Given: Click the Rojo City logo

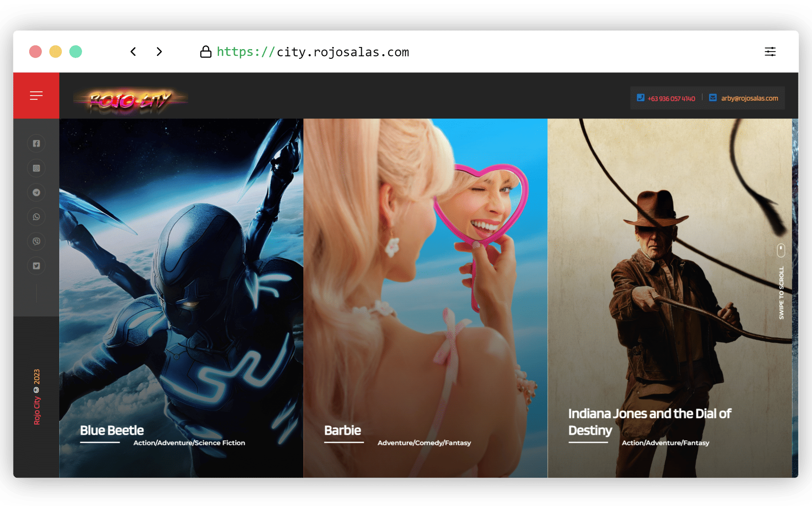Looking at the screenshot, I should (130, 101).
